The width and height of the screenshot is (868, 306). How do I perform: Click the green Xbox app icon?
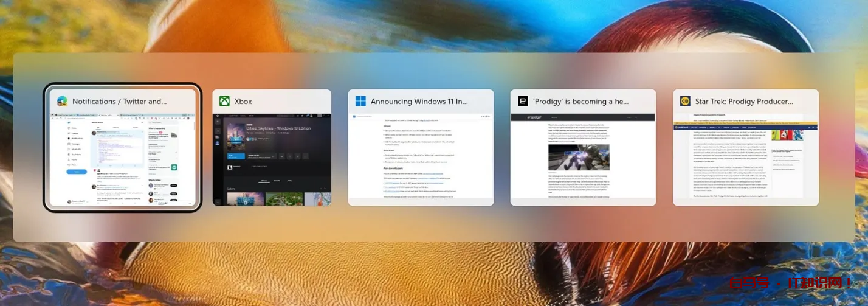pyautogui.click(x=224, y=102)
